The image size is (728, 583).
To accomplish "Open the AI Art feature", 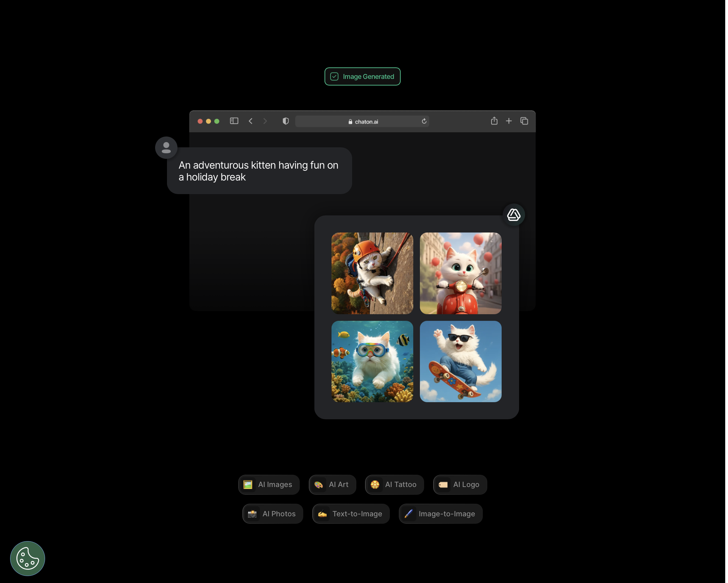I will pyautogui.click(x=332, y=485).
